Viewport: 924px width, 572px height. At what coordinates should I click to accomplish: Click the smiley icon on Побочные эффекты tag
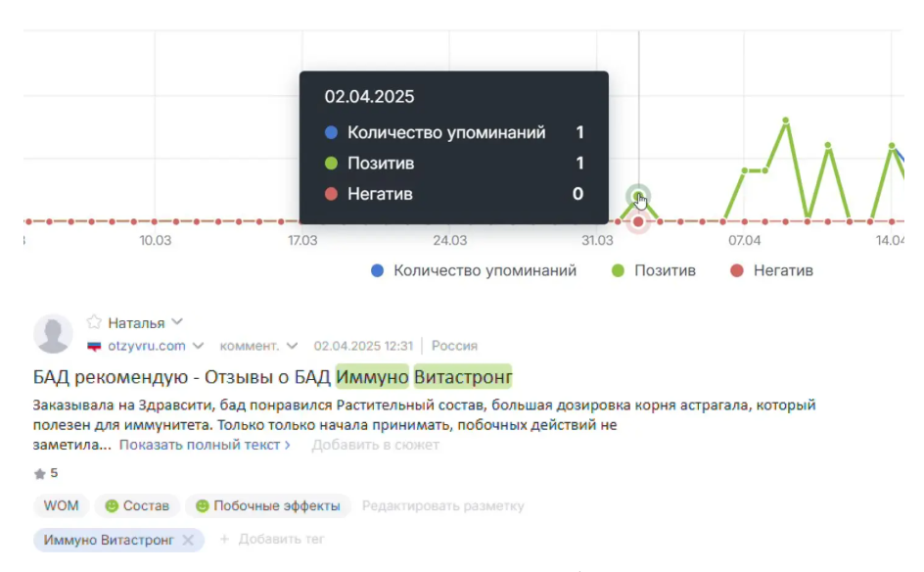pyautogui.click(x=202, y=506)
